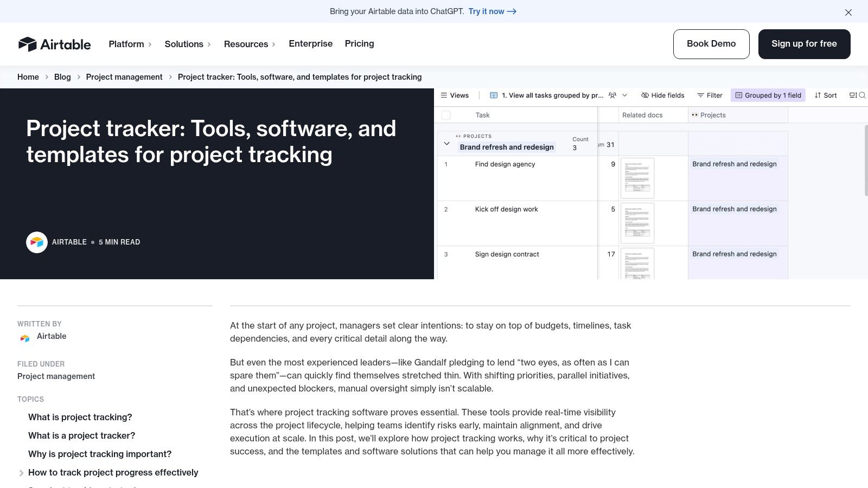Open the Filter options
868x488 pixels.
(x=710, y=95)
